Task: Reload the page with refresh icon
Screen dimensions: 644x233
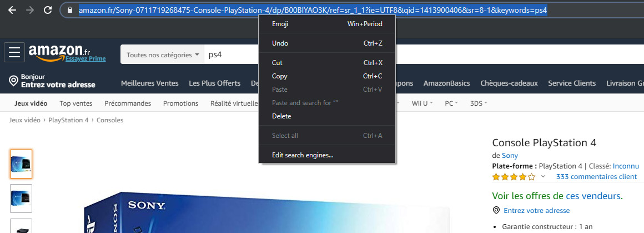Action: point(48,10)
